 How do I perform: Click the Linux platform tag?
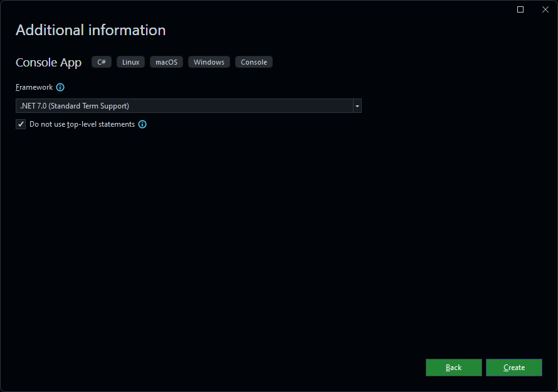(130, 61)
